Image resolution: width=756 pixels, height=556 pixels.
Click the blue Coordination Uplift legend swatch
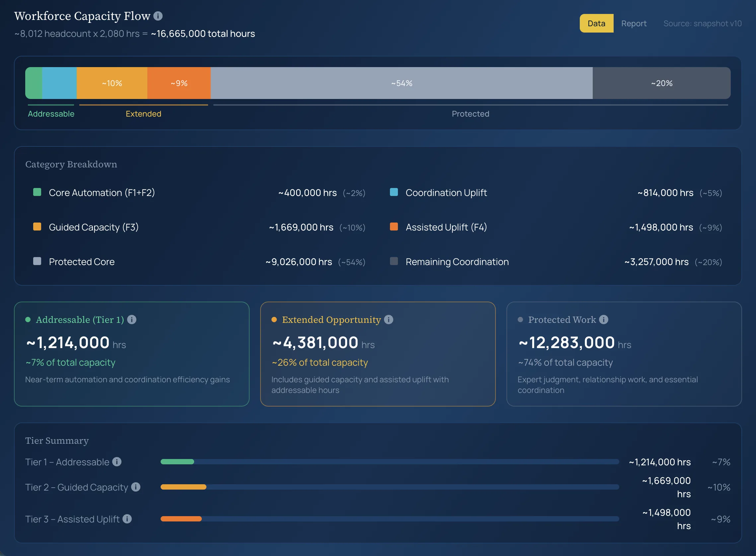(394, 192)
